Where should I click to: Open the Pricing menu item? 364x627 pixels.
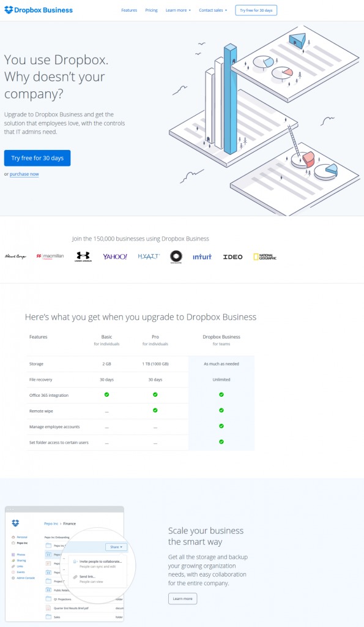click(151, 10)
